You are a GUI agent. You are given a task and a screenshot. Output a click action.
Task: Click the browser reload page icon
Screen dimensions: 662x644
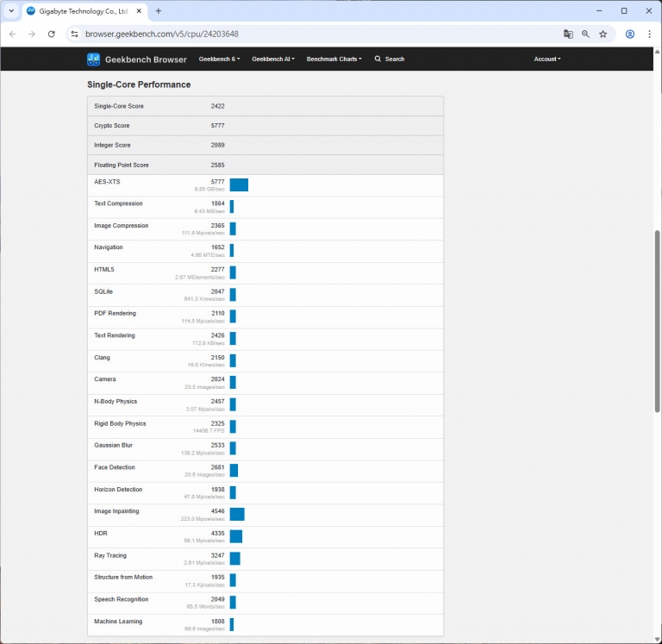tap(51, 34)
